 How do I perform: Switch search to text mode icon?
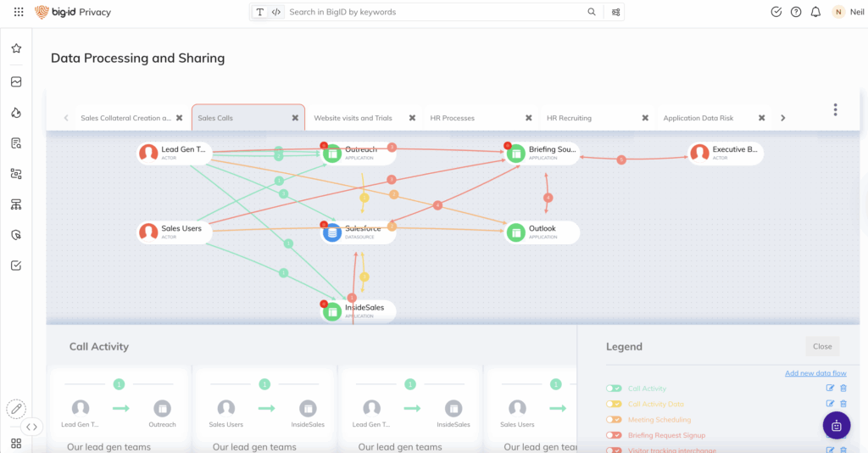(x=259, y=12)
